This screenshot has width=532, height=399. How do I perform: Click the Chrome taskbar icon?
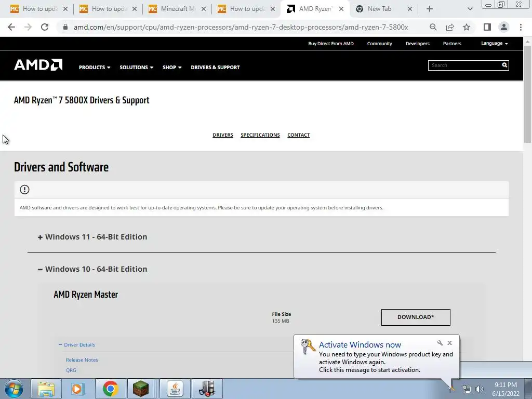110,389
